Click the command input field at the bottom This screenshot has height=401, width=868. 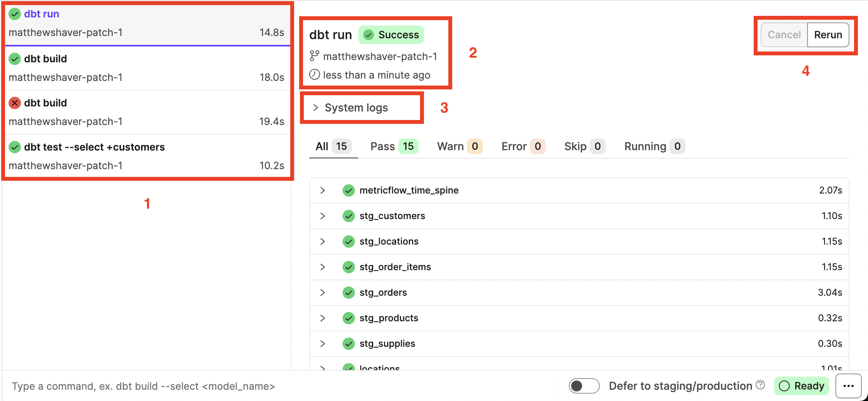point(144,386)
